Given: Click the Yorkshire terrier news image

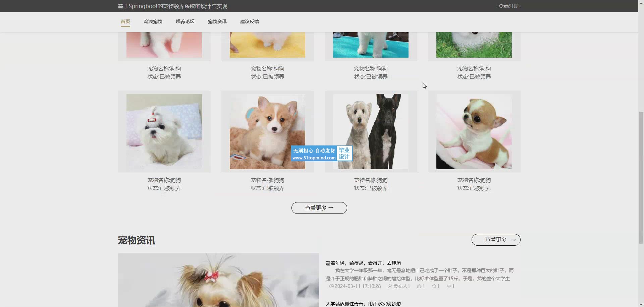Looking at the screenshot, I should point(218,280).
